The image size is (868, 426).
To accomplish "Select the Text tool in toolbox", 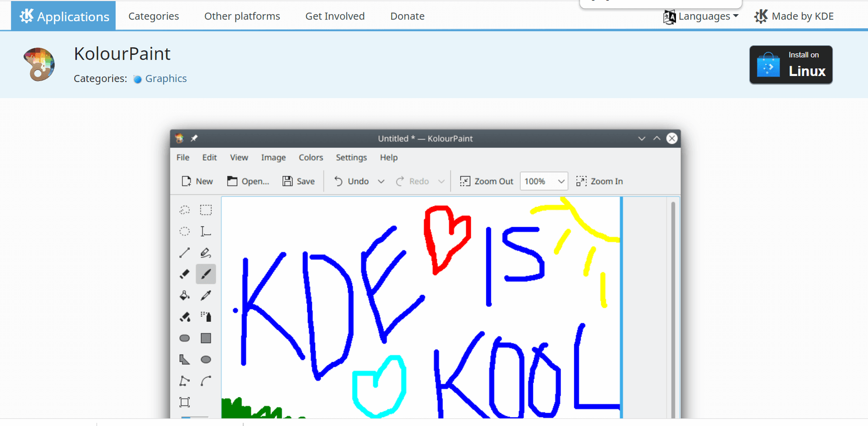I will (x=206, y=231).
